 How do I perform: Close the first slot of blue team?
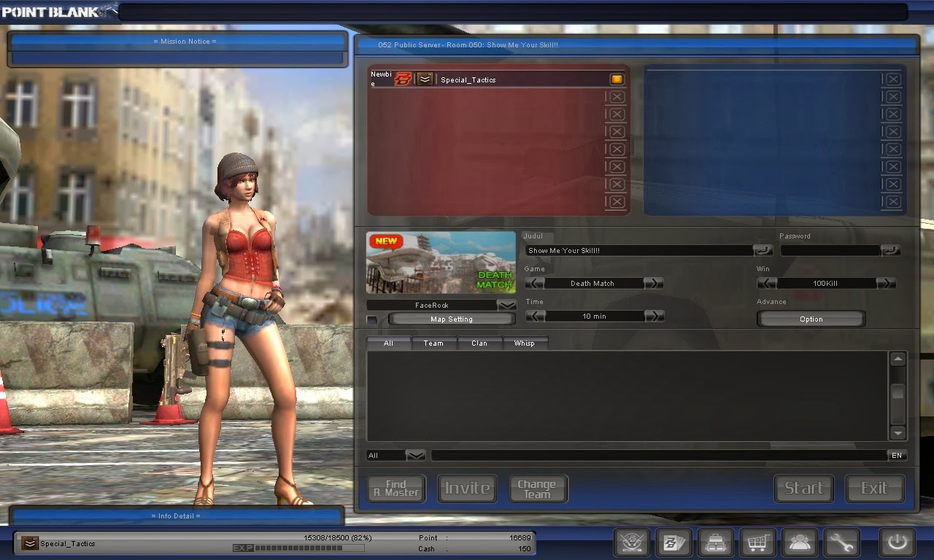pos(893,79)
